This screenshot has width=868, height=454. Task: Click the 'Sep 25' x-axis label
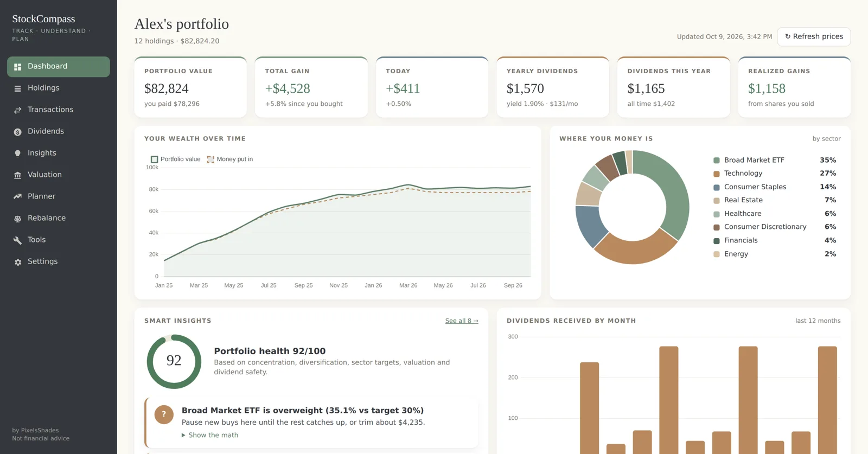(304, 285)
